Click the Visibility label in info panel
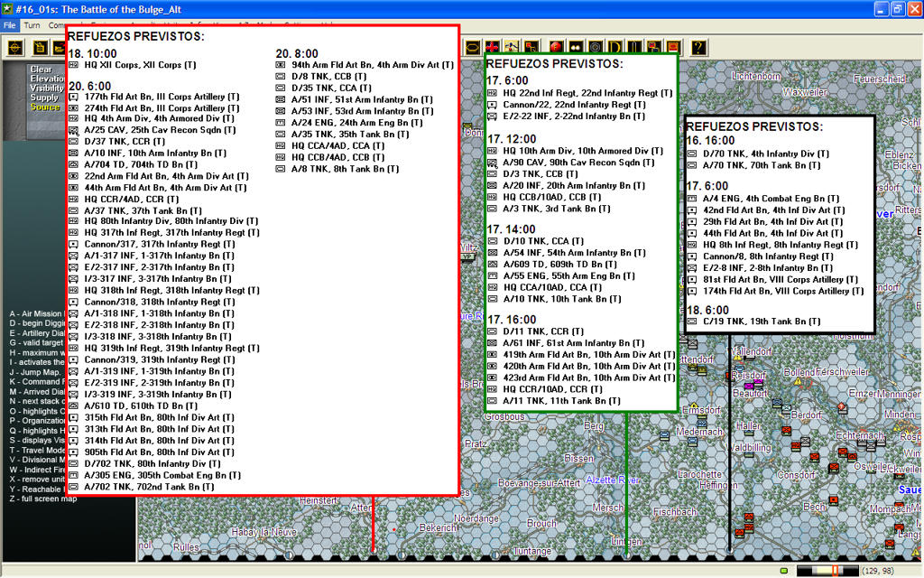Viewport: 924px width, 578px height. (x=48, y=88)
